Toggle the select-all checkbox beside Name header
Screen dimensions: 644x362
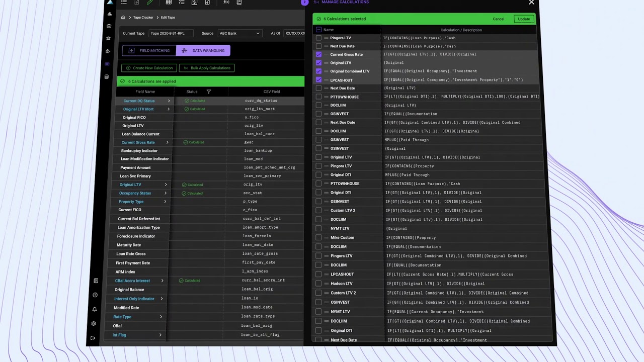click(318, 30)
